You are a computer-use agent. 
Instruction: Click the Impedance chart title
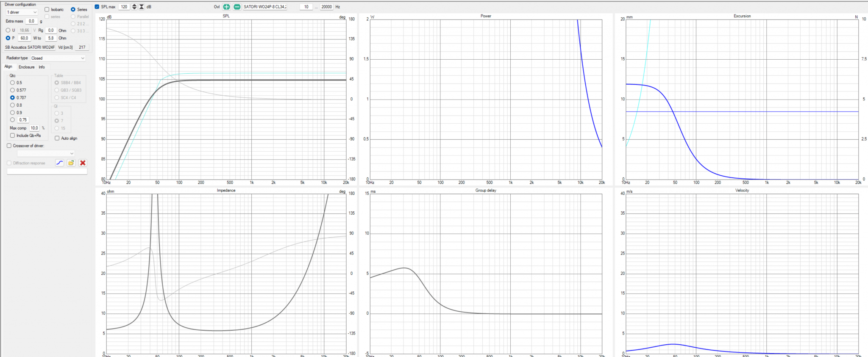click(226, 191)
